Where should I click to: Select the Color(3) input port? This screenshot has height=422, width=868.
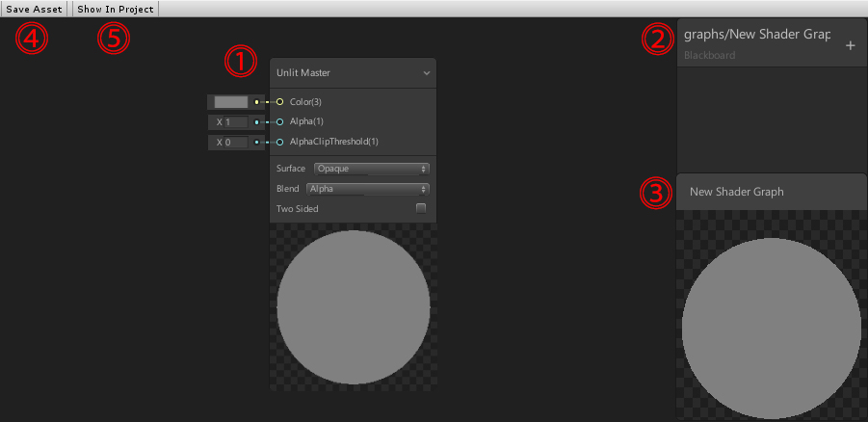click(x=280, y=102)
